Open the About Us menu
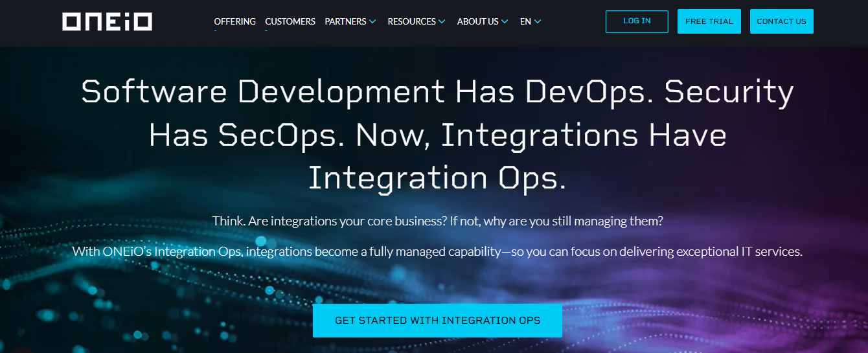Image resolution: width=868 pixels, height=353 pixels. tap(477, 21)
